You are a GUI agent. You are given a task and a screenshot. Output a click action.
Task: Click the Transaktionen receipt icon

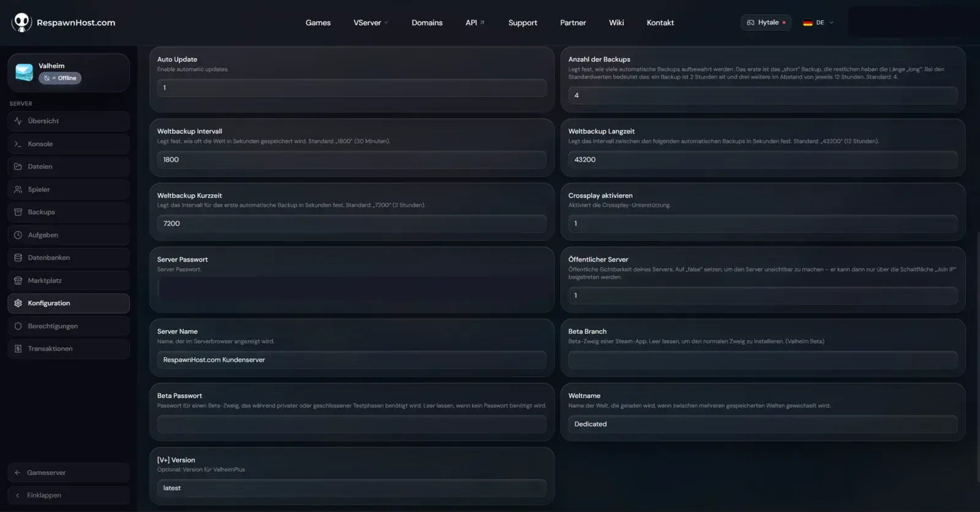point(18,348)
